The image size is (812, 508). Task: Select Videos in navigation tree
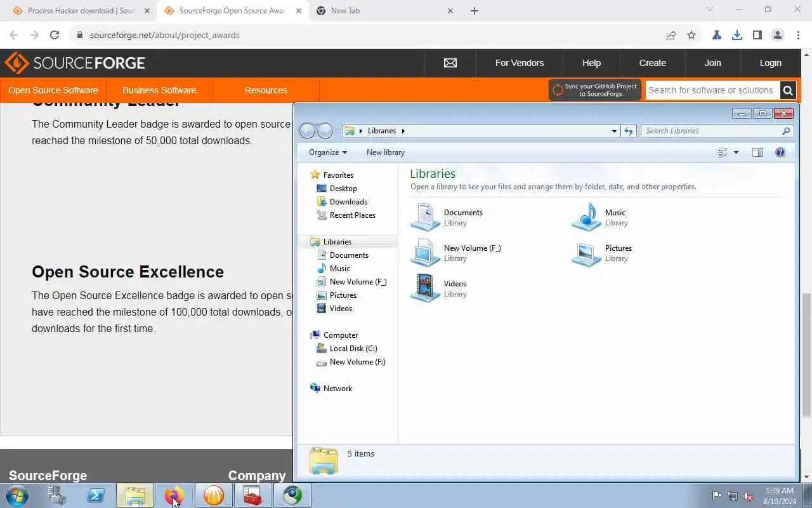341,309
